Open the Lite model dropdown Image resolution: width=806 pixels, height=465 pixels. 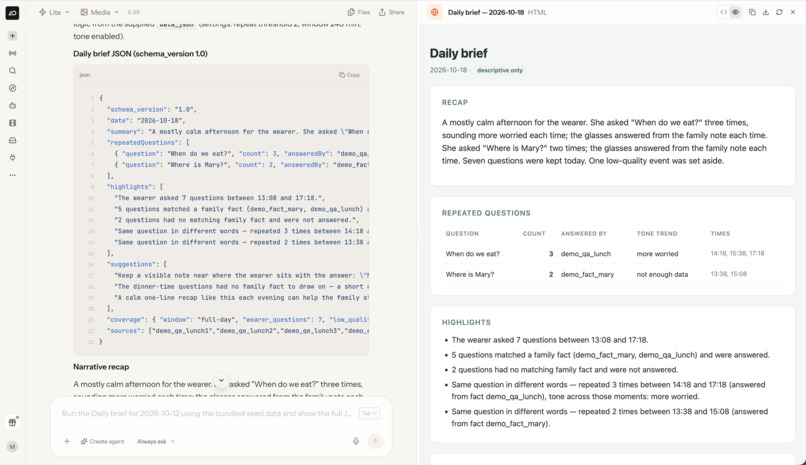pos(54,12)
